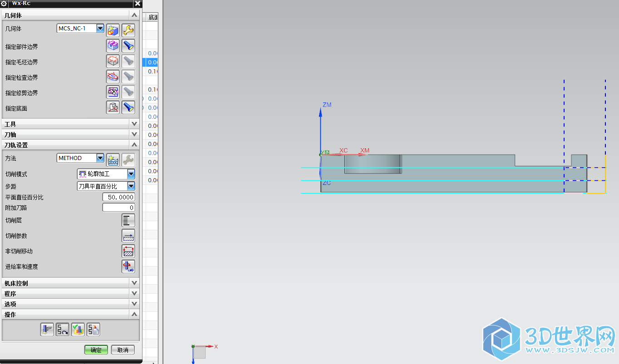
Task: Show 指定毛坯边界 with the flashlight icon
Action: [128, 61]
